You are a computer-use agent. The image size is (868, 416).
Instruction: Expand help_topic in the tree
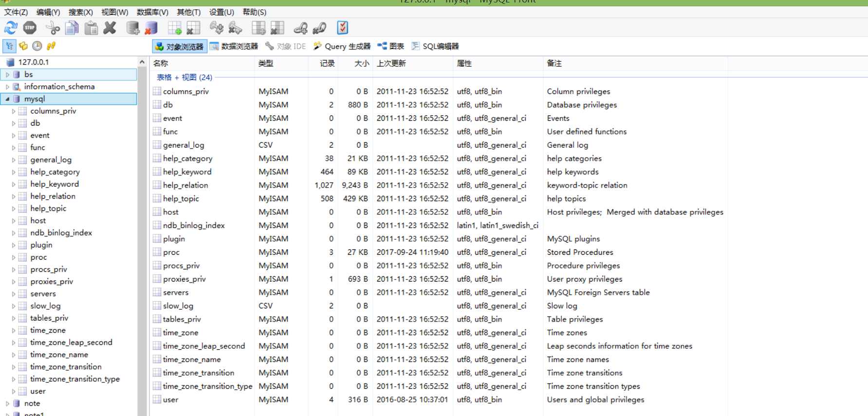[x=14, y=208]
